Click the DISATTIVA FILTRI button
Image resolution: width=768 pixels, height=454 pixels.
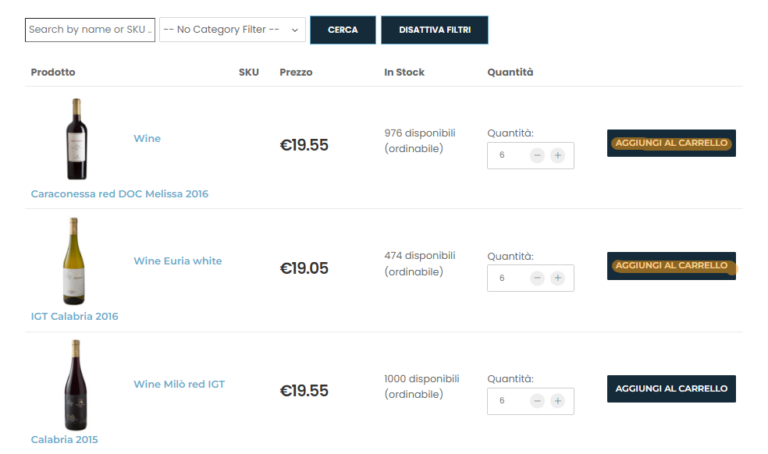[434, 30]
